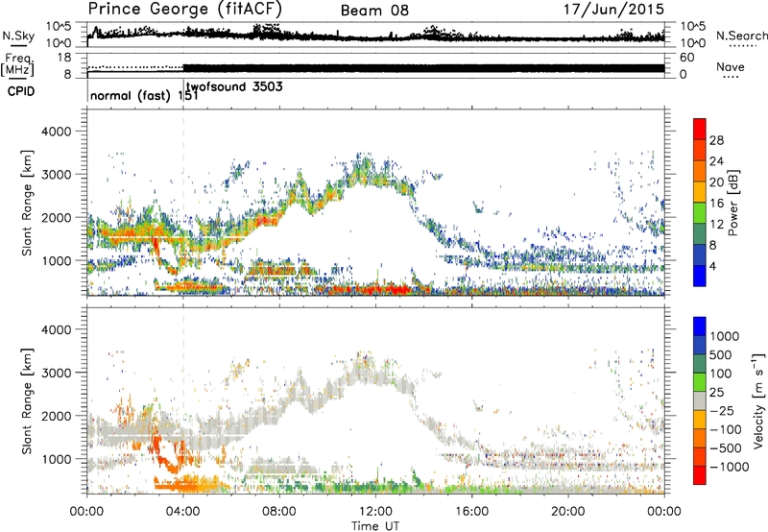Click the 'Slant Range [km]' label of the power panel
This screenshot has height=532, width=768.
tap(27, 203)
